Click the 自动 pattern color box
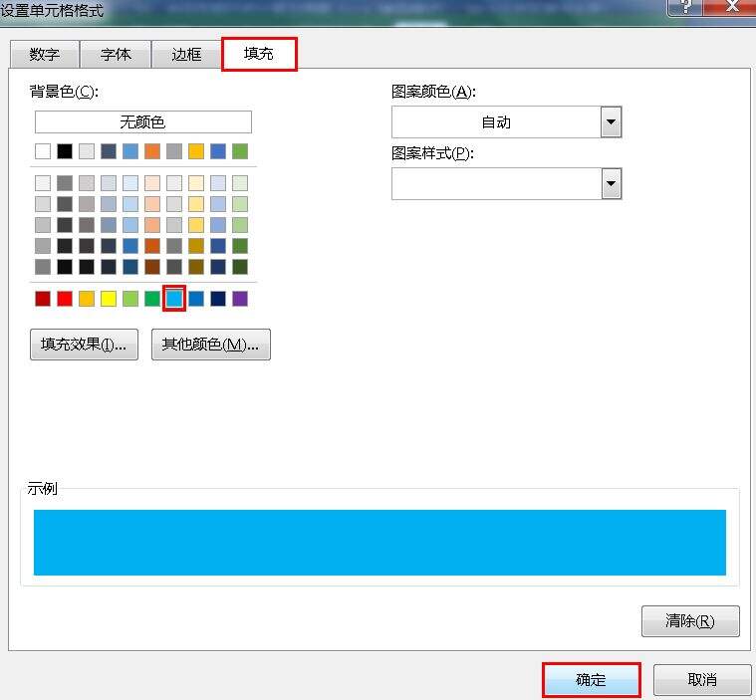Viewport: 756px width, 700px height. (x=496, y=121)
